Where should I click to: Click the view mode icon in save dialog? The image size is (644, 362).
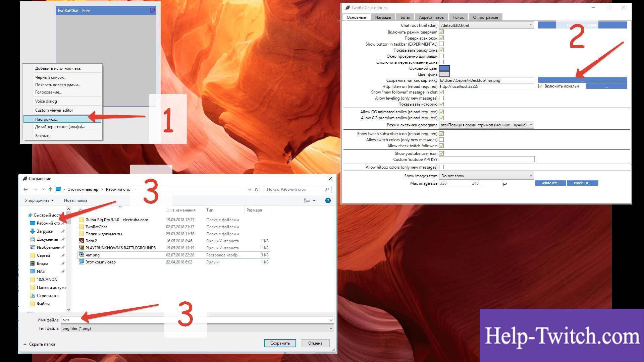coord(307,200)
